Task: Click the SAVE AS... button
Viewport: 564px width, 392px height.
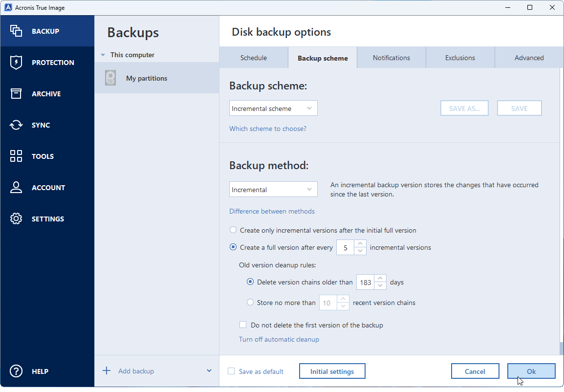Action: [x=464, y=108]
